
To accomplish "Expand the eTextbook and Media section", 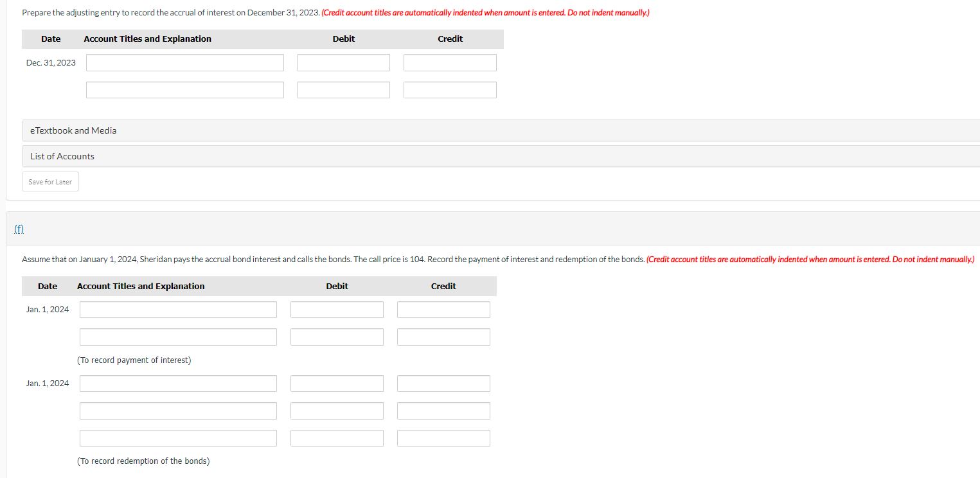I will [73, 130].
